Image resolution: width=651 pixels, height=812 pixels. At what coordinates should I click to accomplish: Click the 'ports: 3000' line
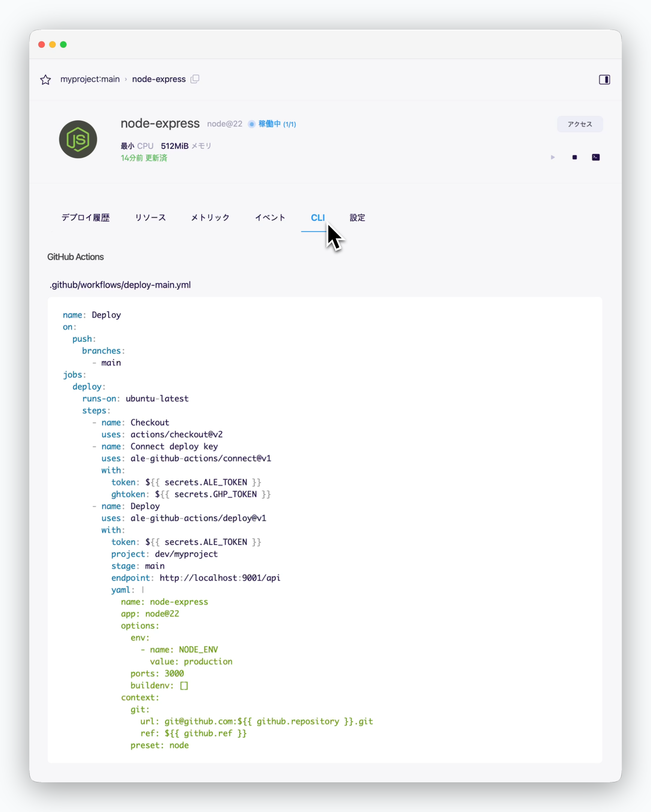point(157,673)
